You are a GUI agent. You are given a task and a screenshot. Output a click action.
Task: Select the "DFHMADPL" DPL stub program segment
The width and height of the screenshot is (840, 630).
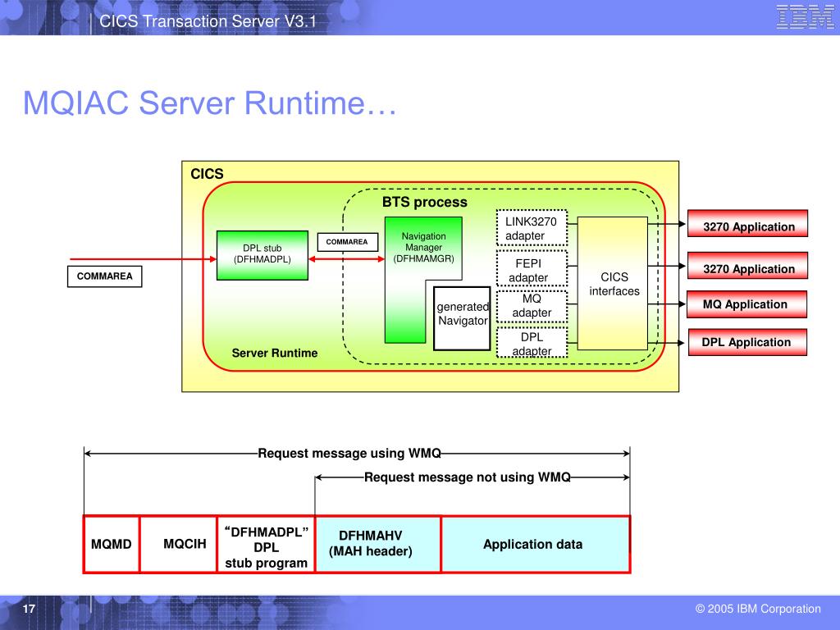(267, 545)
